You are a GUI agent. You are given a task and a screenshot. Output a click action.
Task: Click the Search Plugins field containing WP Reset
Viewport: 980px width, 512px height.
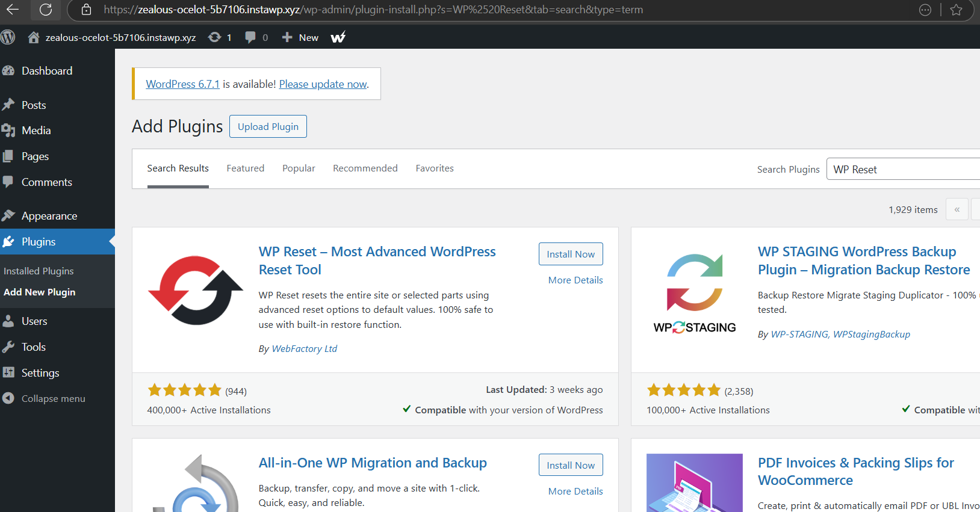(903, 169)
